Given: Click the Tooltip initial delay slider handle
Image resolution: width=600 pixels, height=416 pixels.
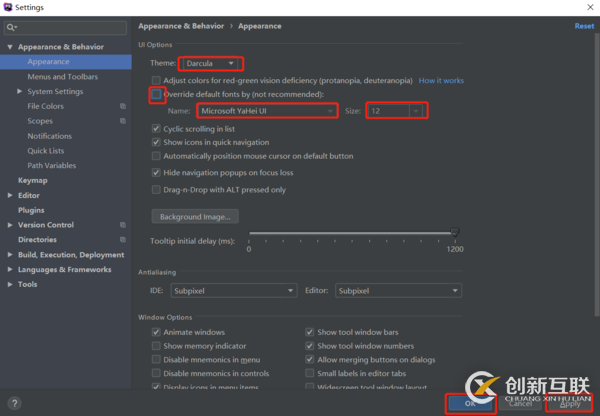Looking at the screenshot, I should (x=455, y=232).
